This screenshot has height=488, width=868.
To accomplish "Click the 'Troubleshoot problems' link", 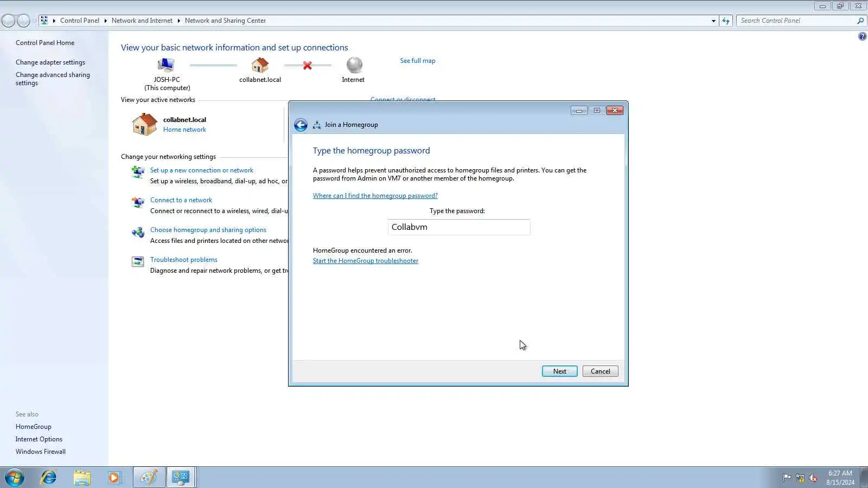I will pos(184,260).
